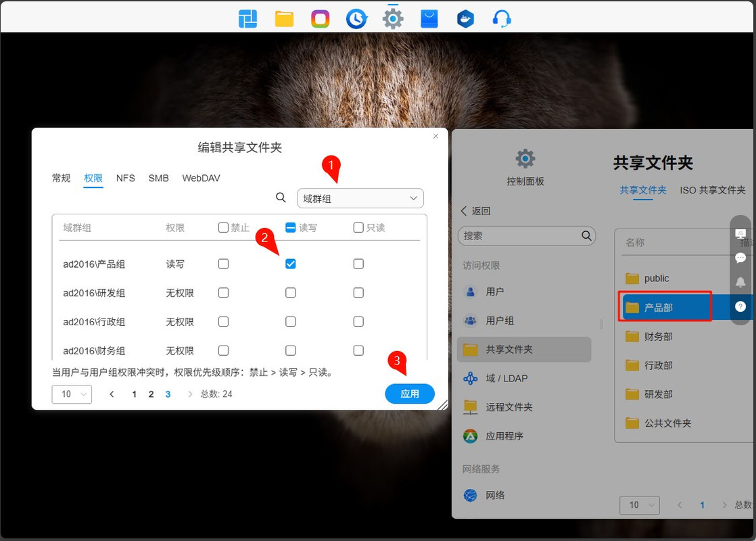Screen dimensions: 756x541
Task: Open the Docker whale icon in dock
Action: click(465, 19)
